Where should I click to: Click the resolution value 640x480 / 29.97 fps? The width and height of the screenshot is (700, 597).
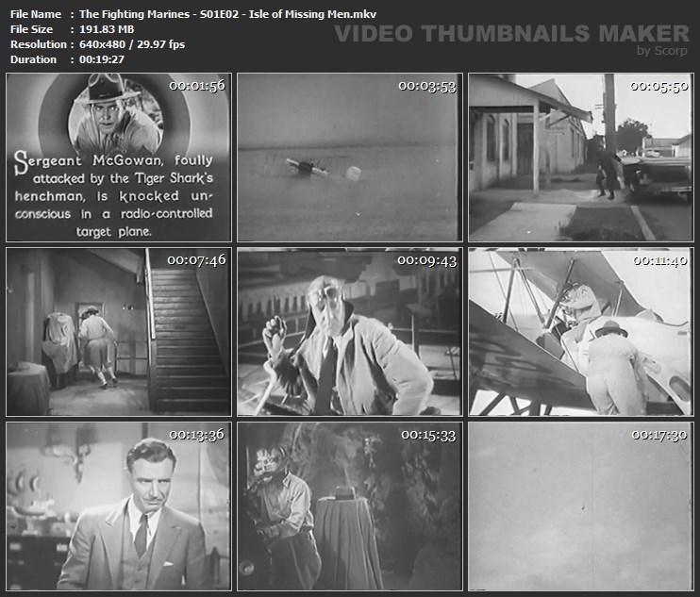132,44
